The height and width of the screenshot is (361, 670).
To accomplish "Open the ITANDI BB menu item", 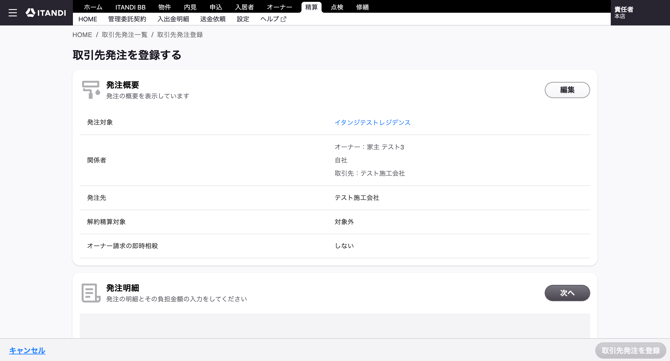I will (x=130, y=7).
